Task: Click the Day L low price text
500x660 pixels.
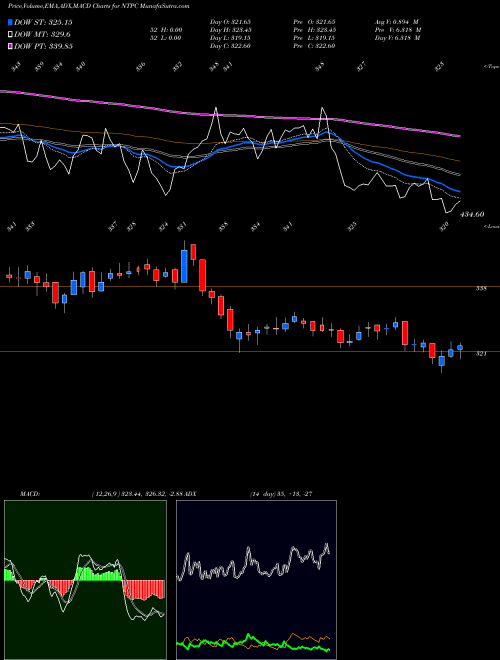Action: click(x=231, y=38)
